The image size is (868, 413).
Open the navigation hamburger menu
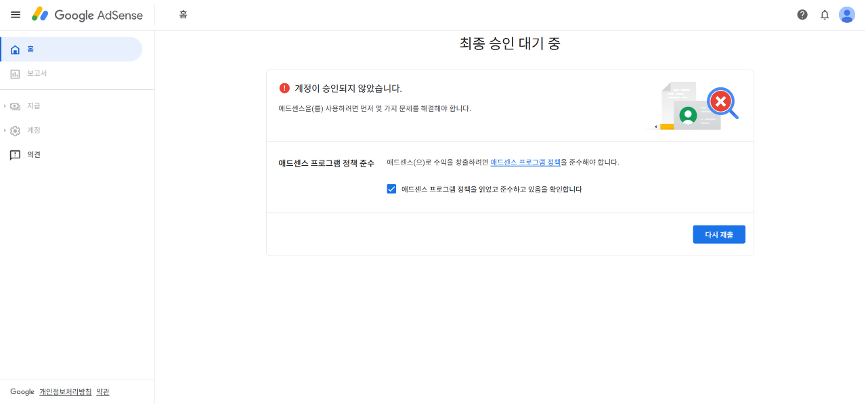pos(16,14)
